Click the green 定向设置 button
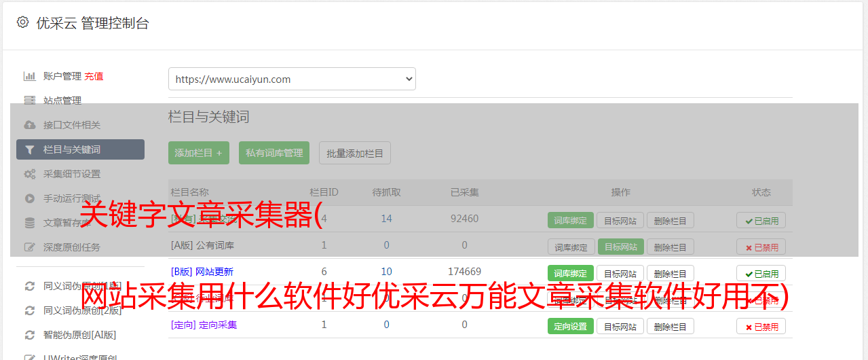The image size is (868, 360). point(571,326)
